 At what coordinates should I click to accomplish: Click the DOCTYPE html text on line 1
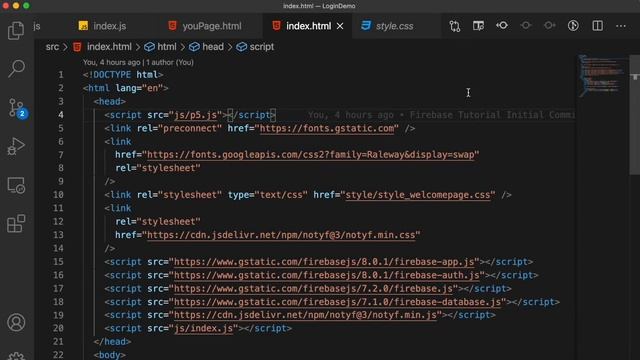(x=122, y=75)
